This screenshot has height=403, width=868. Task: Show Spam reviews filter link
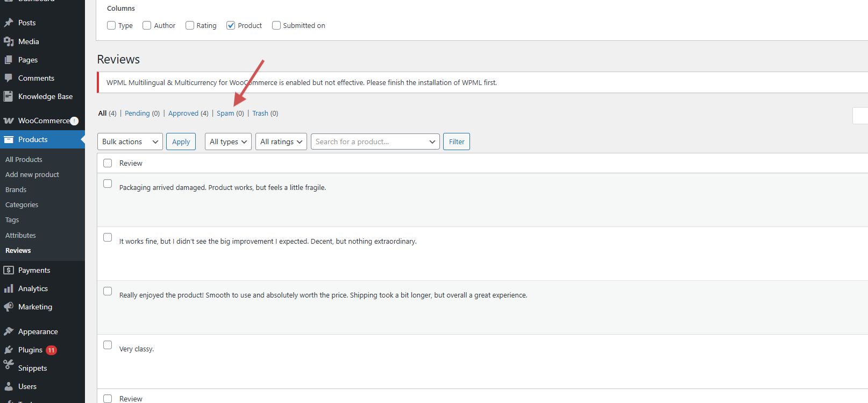coord(225,113)
